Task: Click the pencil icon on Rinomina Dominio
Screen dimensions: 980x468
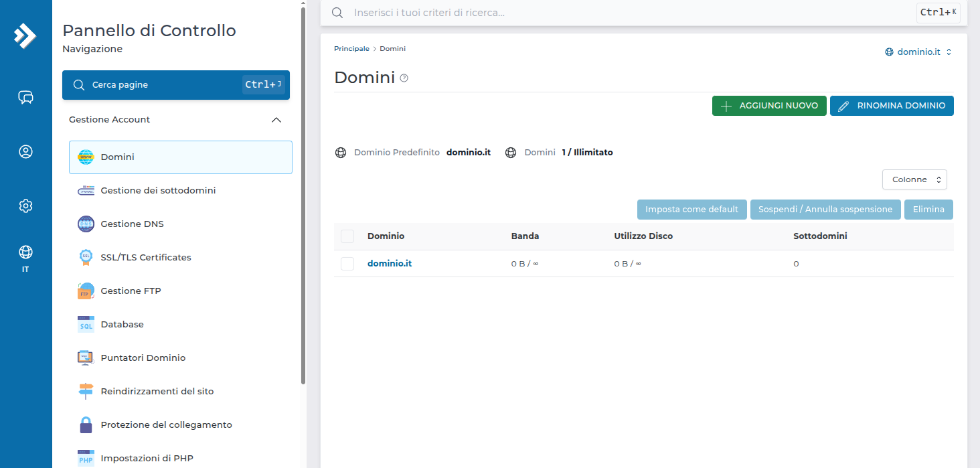Action: pyautogui.click(x=843, y=106)
